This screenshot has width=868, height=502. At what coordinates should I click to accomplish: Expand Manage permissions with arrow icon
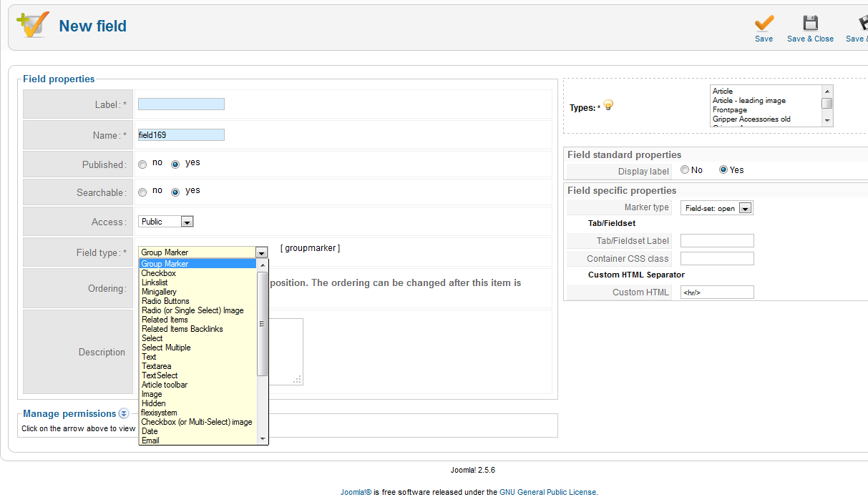[x=124, y=413]
